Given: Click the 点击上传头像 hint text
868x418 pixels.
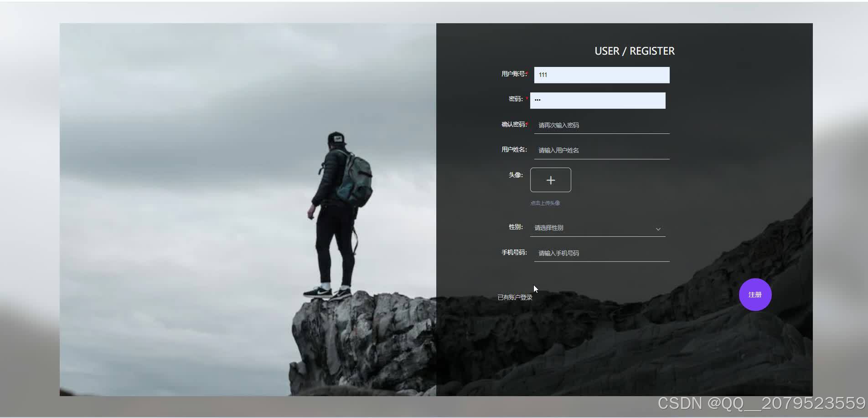Looking at the screenshot, I should pos(545,203).
